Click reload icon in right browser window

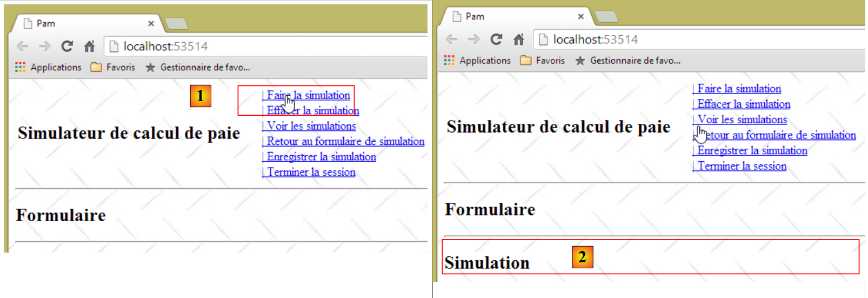(x=496, y=39)
